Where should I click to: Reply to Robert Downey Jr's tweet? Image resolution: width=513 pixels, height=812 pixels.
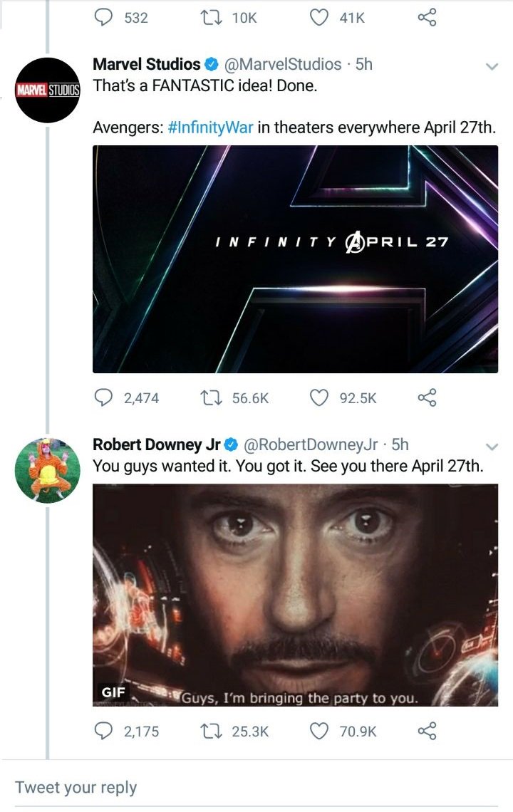[x=103, y=732]
